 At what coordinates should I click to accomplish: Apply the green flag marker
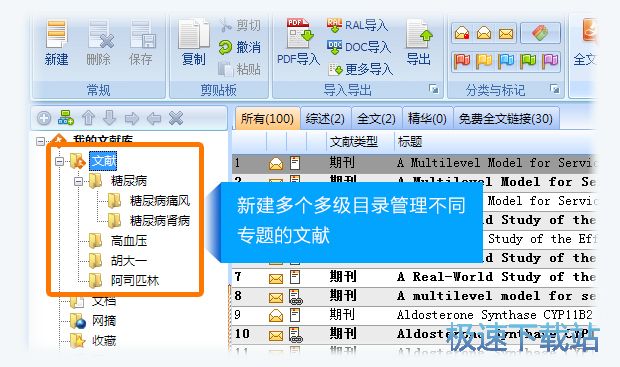pos(528,61)
